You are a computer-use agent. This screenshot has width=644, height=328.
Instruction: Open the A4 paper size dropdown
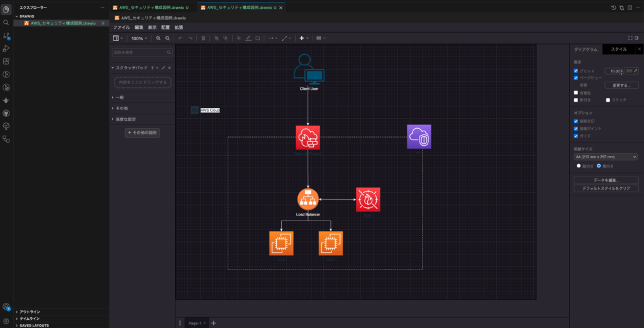(x=606, y=156)
